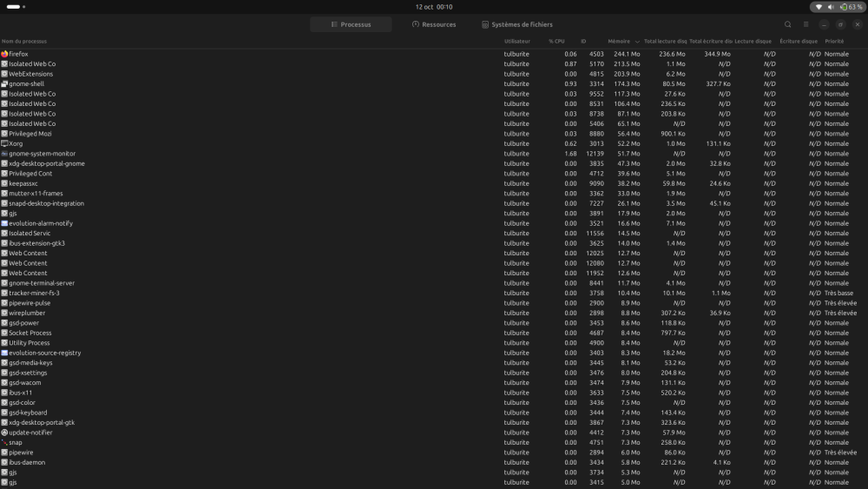
Task: Select the Utility Process row
Action: (434, 343)
